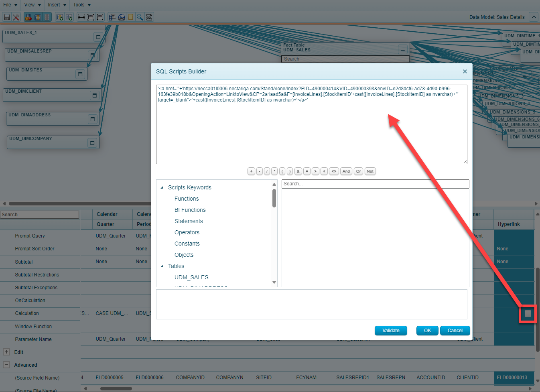540x392 pixels.
Task: Click the SQL document toolbar icon
Action: (x=149, y=17)
